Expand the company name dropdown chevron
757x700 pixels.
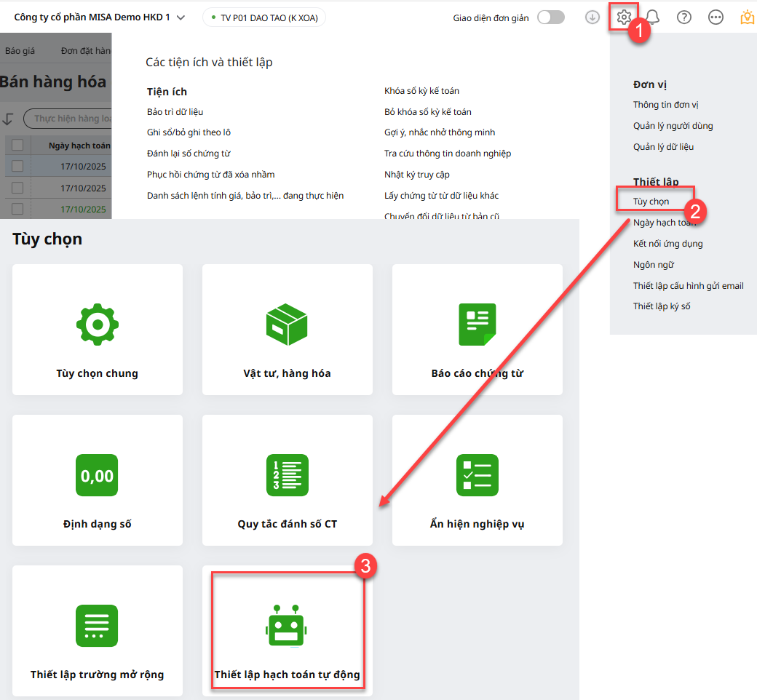coord(181,17)
